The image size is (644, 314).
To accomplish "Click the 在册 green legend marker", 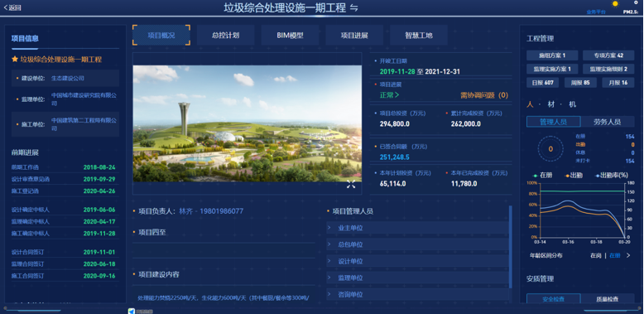I will click(536, 176).
